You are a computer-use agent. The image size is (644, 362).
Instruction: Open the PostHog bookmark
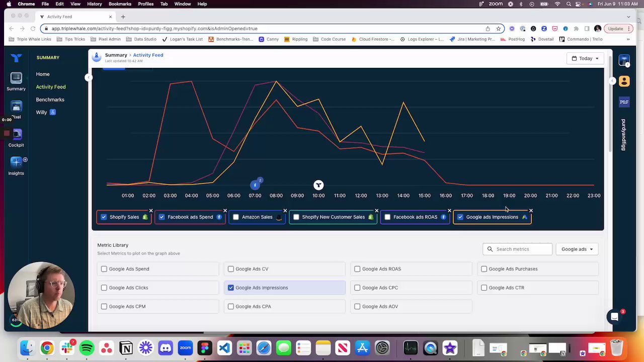click(x=512, y=39)
